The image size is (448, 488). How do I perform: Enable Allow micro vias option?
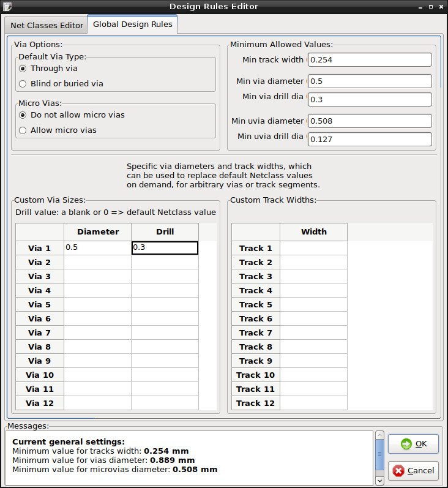58,130
